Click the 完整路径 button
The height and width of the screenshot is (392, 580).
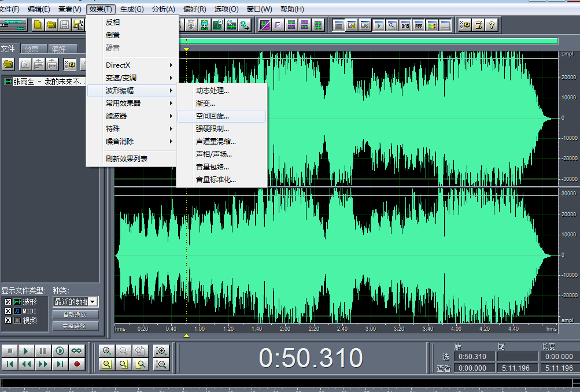pyautogui.click(x=75, y=326)
